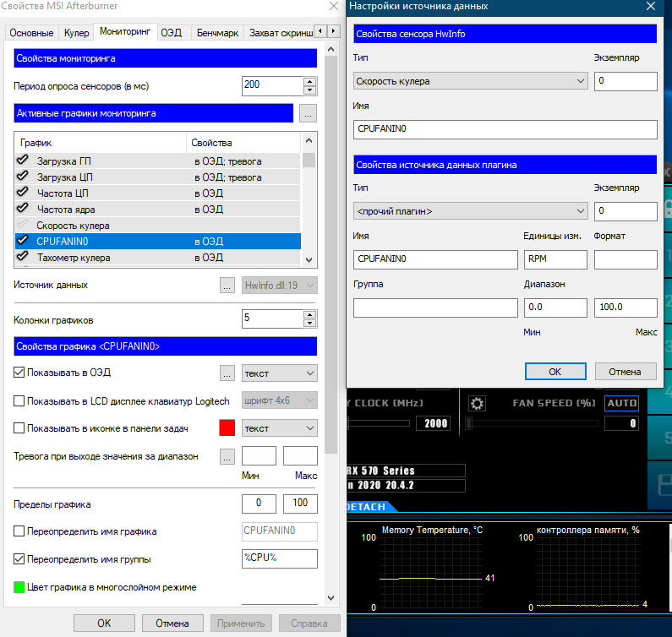The height and width of the screenshot is (637, 672).
Task: Click the empty Группа field
Action: (x=435, y=308)
